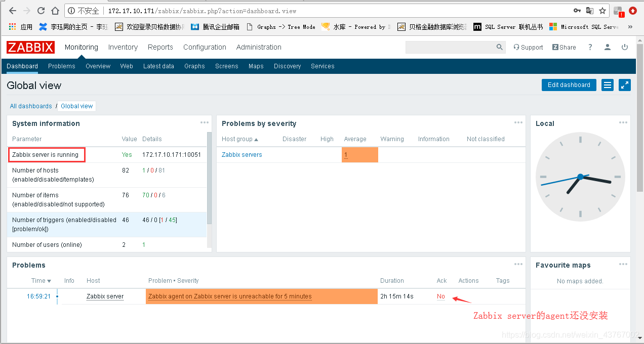Click the Number of triggers row
The width and height of the screenshot is (644, 344).
107,225
